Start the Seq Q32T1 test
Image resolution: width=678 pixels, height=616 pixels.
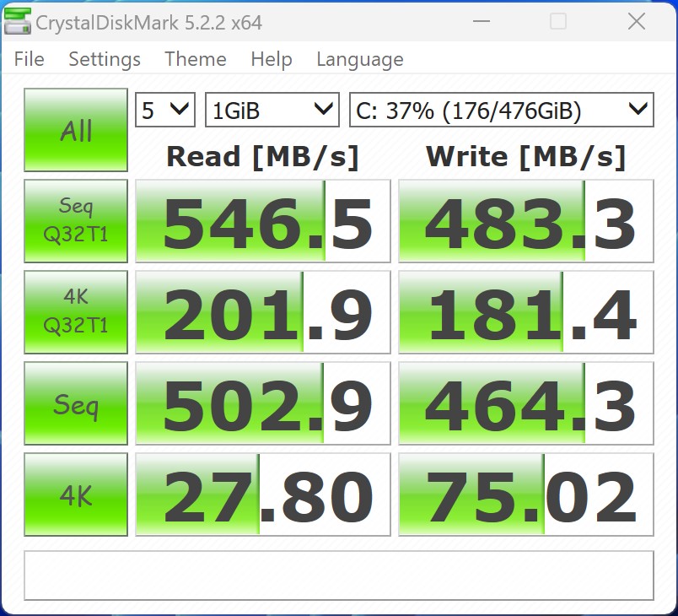click(x=76, y=221)
